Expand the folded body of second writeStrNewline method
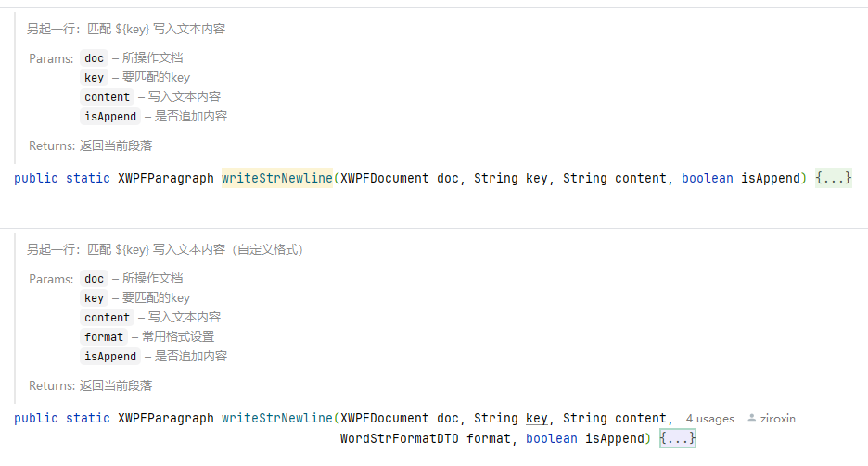This screenshot has width=868, height=466. pyautogui.click(x=678, y=438)
